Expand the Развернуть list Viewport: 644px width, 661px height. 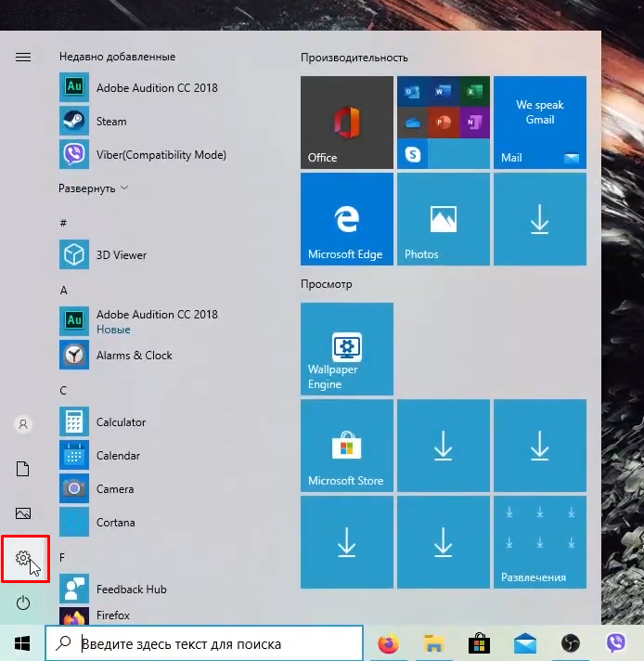pyautogui.click(x=93, y=188)
